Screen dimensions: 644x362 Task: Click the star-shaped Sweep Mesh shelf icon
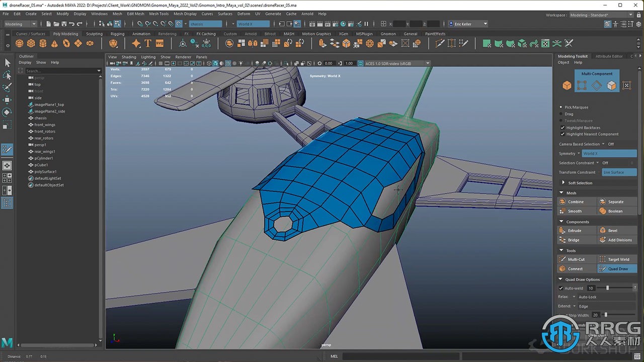click(x=136, y=43)
